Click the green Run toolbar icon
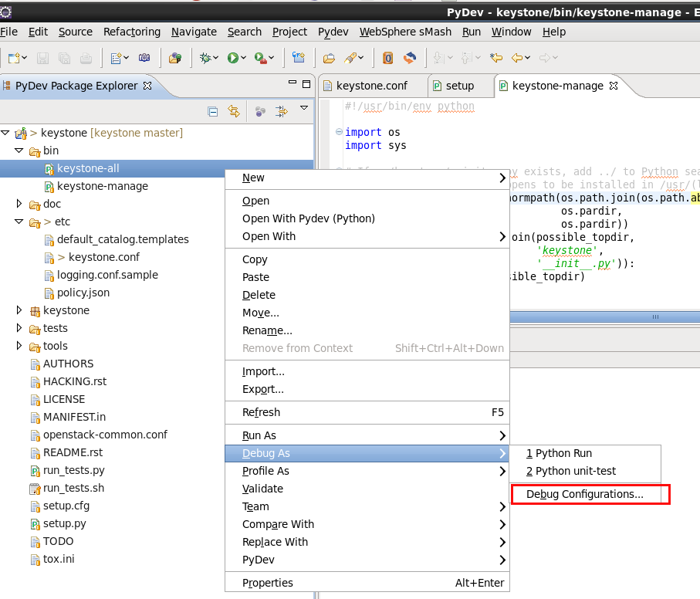700x599 pixels. [234, 58]
